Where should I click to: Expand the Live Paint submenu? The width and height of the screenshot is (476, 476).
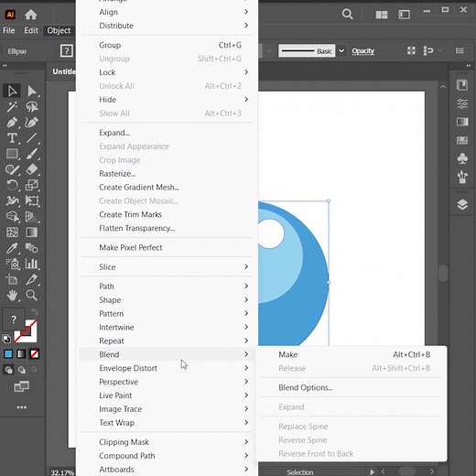tap(246, 395)
